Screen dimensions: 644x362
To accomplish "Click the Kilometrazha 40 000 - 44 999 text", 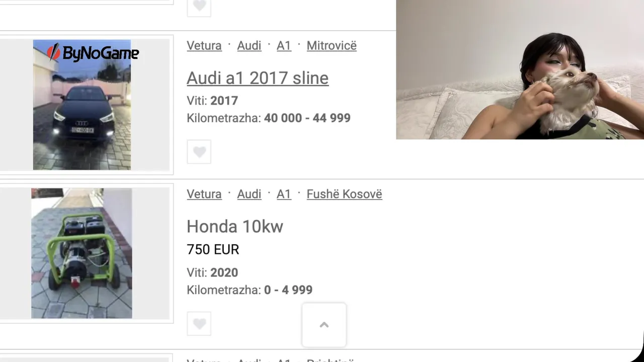I will coord(269,118).
